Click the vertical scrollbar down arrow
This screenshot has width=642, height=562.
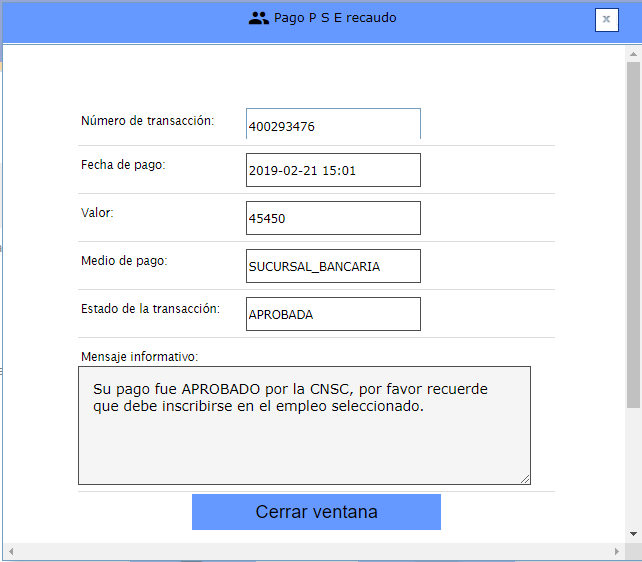tap(633, 534)
